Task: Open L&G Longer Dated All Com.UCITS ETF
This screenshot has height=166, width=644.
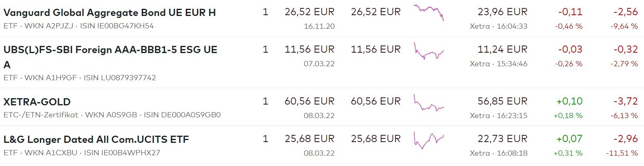Action: pyautogui.click(x=96, y=139)
